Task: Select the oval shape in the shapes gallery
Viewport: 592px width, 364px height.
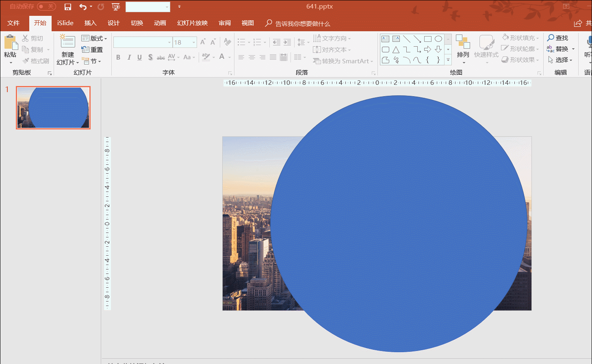Action: pyautogui.click(x=438, y=39)
